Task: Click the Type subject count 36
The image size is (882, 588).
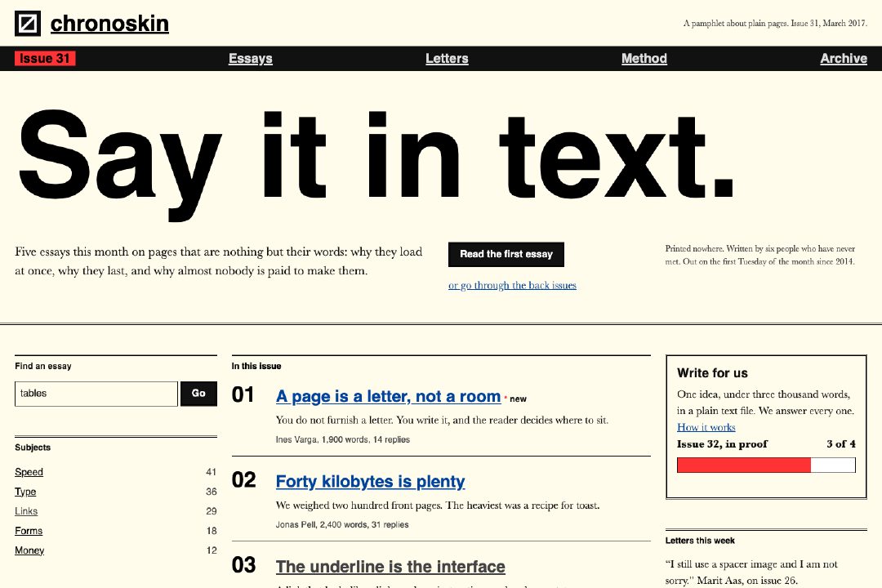Action: pos(211,492)
